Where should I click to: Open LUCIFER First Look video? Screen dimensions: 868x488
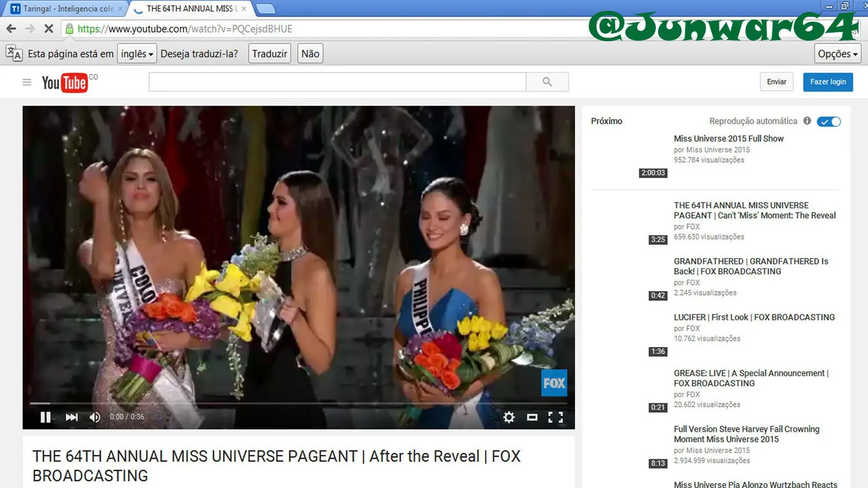click(754, 317)
